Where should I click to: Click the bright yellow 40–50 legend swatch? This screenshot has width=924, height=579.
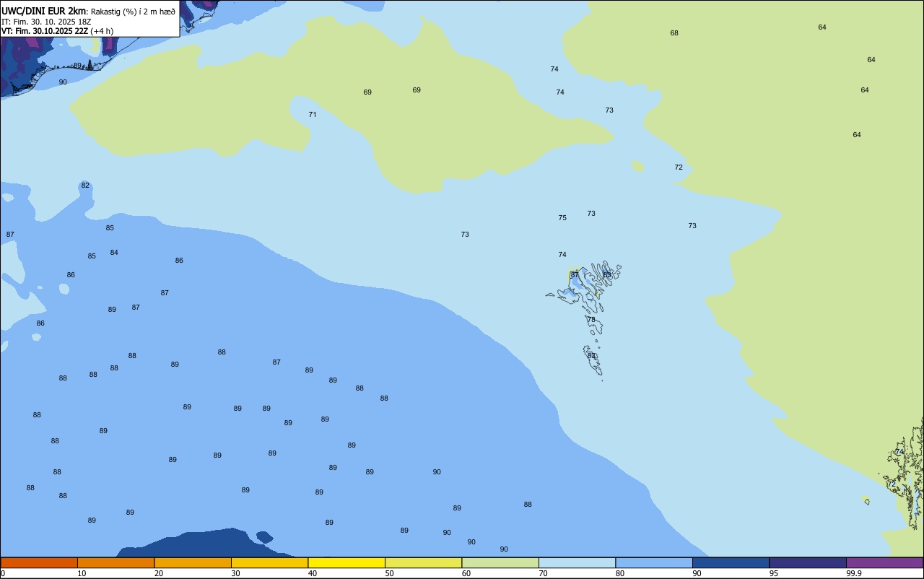point(346,562)
